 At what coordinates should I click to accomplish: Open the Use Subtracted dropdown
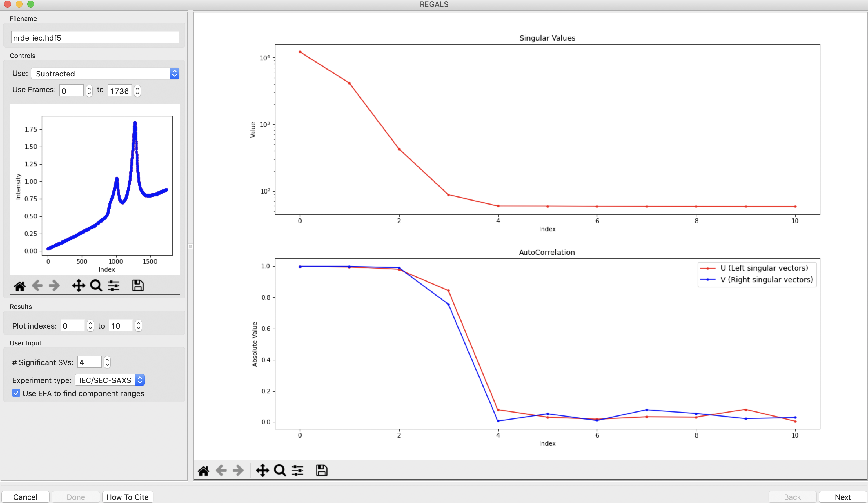pyautogui.click(x=106, y=74)
